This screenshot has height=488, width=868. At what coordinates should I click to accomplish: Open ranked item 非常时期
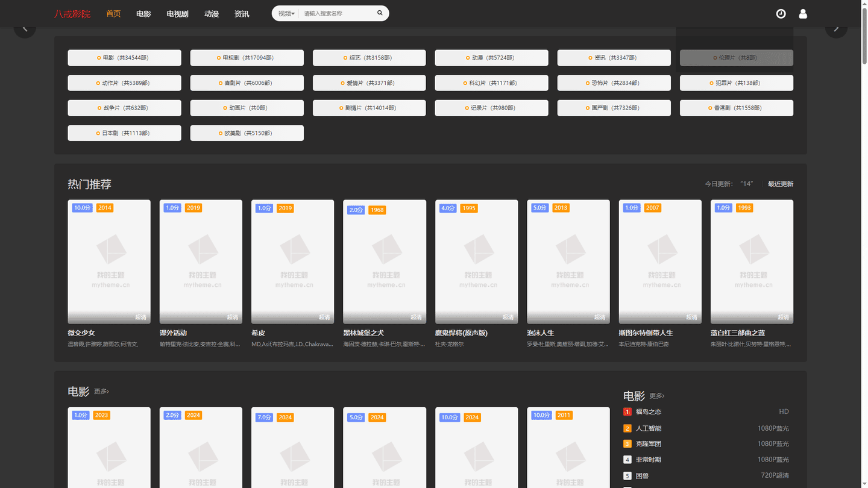click(649, 460)
